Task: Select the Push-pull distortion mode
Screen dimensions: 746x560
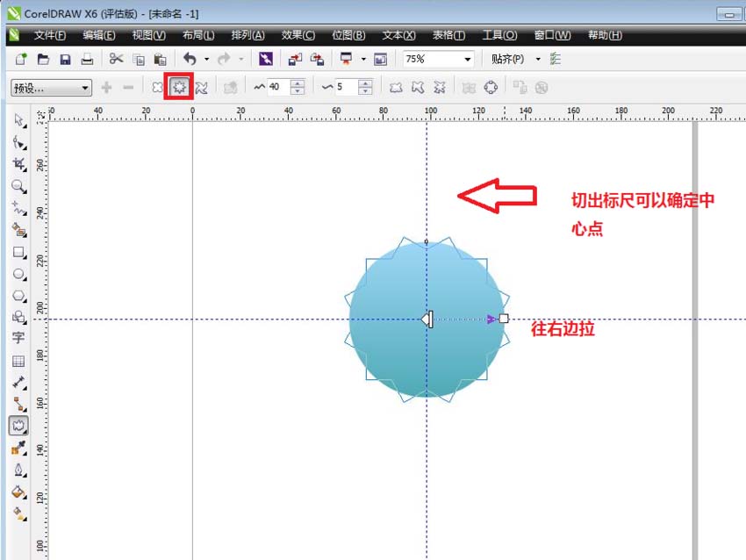Action: (159, 86)
